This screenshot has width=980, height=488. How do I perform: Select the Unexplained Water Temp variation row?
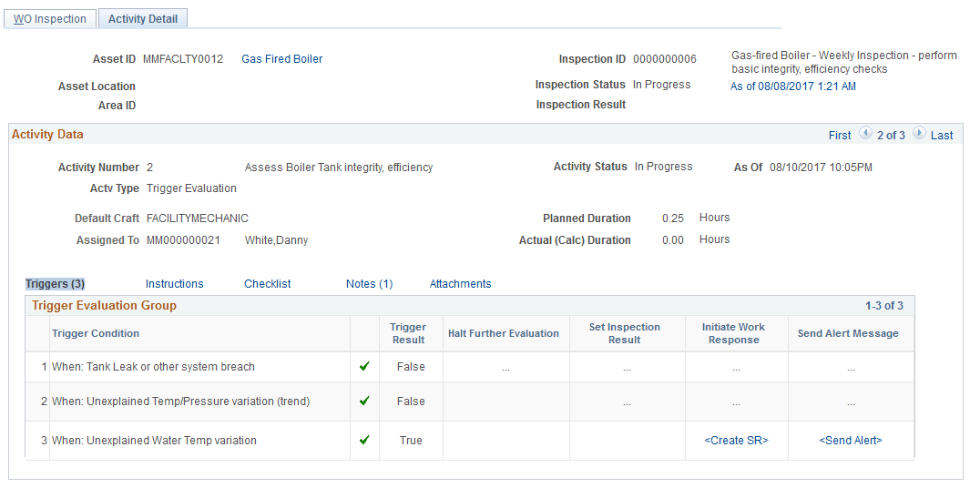[469, 441]
